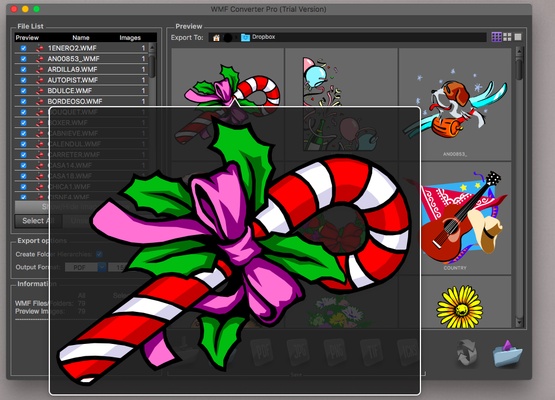Click the Dropbox folder icon in export path

click(245, 37)
